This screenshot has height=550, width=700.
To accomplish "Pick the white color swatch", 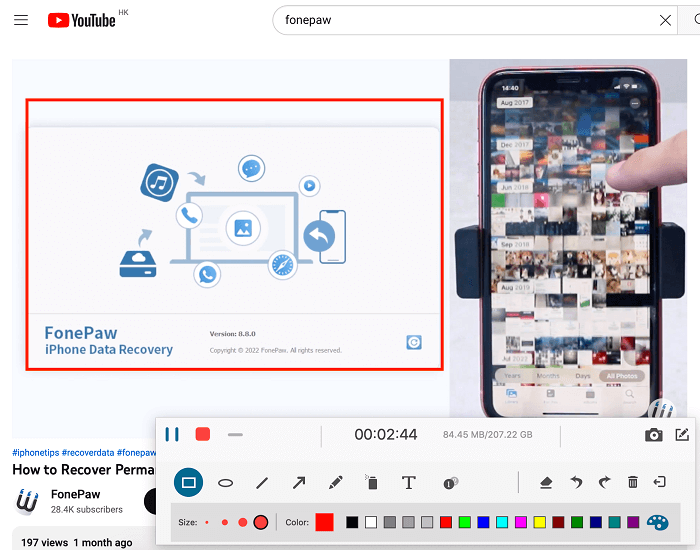I will [x=371, y=522].
